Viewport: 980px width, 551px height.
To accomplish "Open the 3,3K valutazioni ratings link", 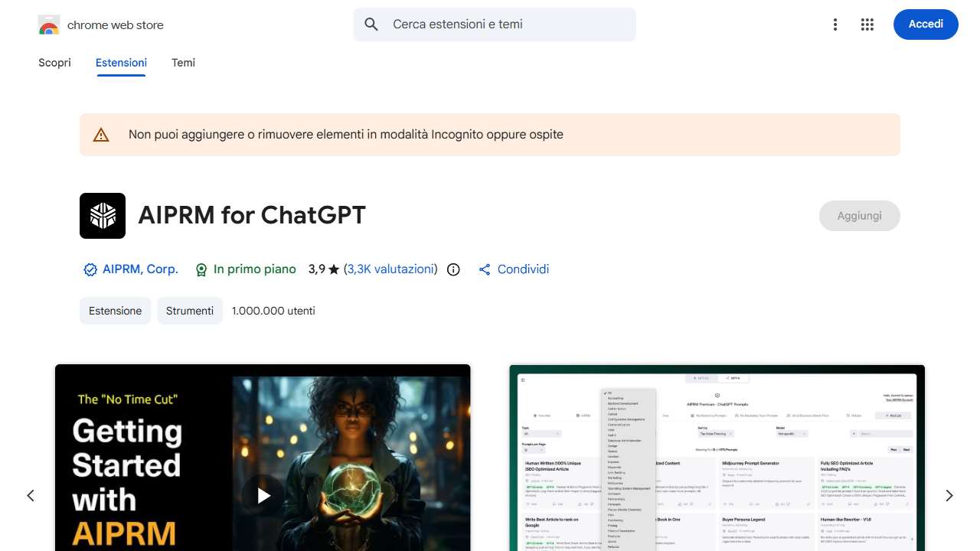I will (x=390, y=269).
